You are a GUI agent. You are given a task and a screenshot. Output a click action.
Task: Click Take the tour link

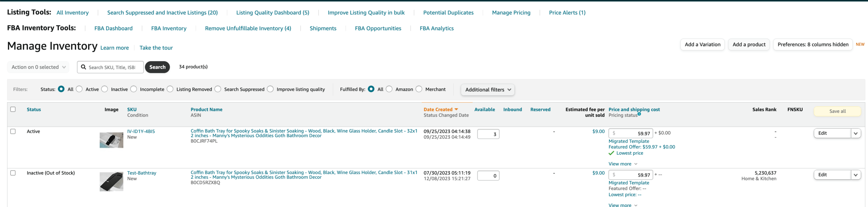coord(156,48)
